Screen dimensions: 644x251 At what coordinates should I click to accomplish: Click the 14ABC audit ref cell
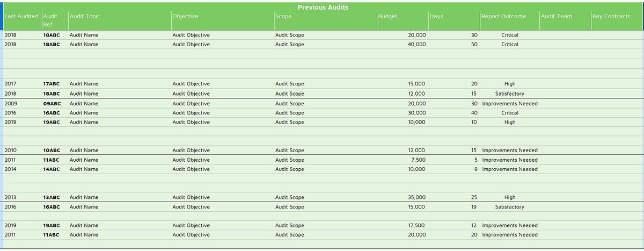click(x=52, y=169)
